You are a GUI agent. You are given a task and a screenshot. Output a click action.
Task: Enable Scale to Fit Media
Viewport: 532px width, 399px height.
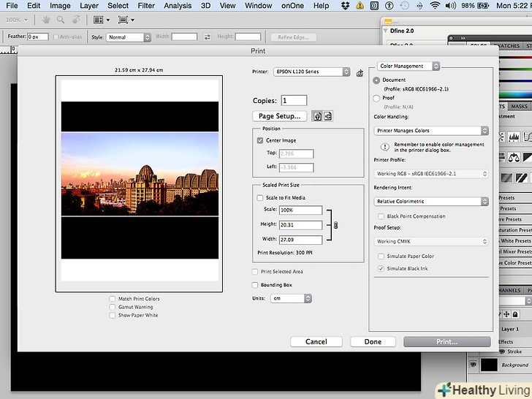tap(260, 197)
